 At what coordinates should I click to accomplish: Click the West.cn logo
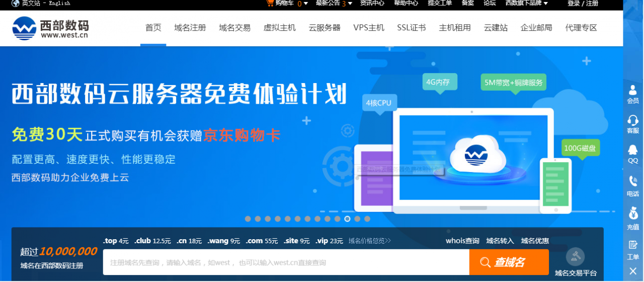(50, 28)
